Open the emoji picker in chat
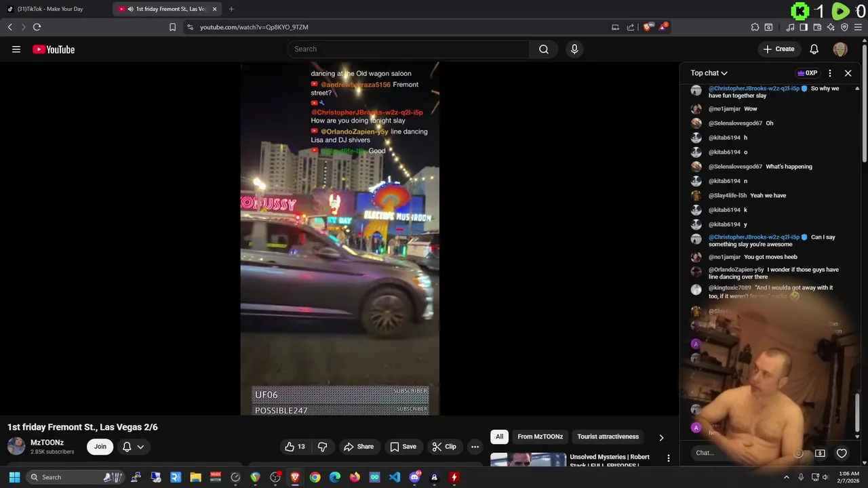The height and width of the screenshot is (488, 868). pos(798,453)
